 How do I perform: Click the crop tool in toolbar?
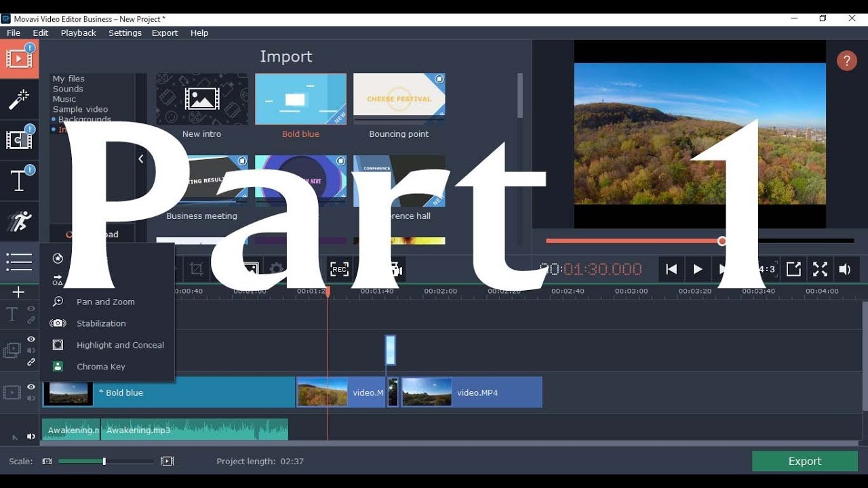click(197, 269)
